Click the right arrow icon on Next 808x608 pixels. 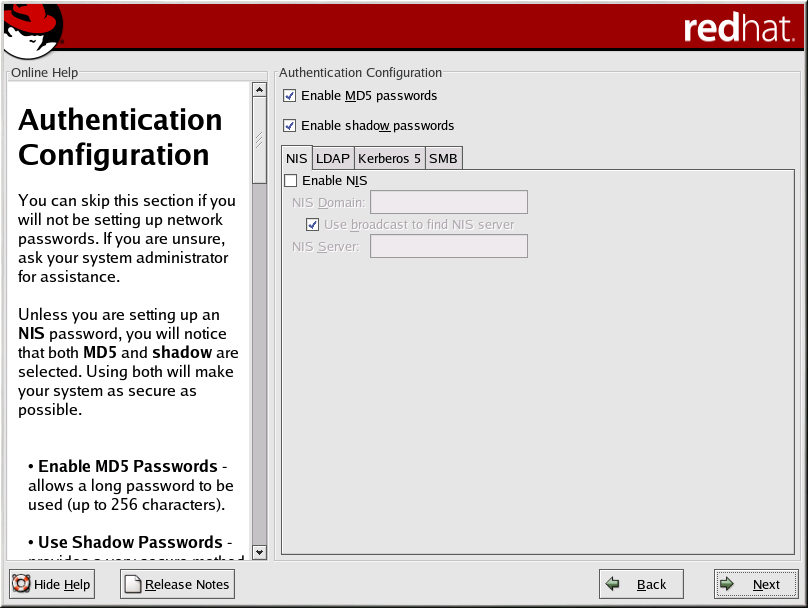point(728,585)
